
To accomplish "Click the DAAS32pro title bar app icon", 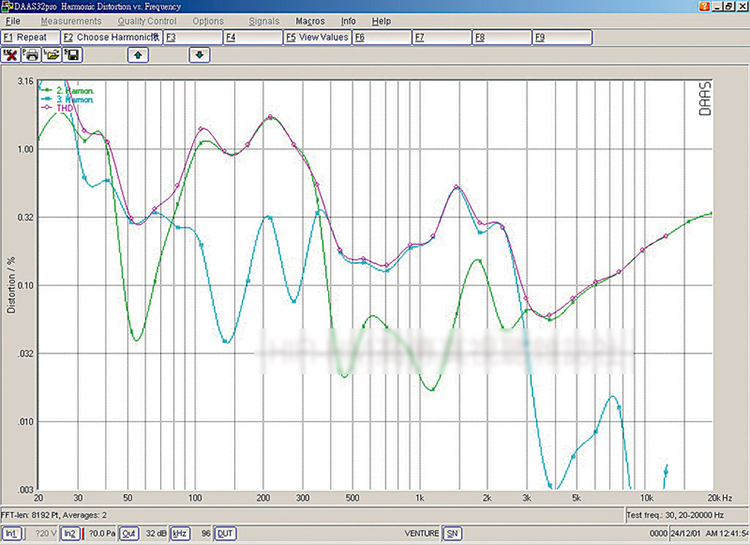I will click(x=7, y=6).
